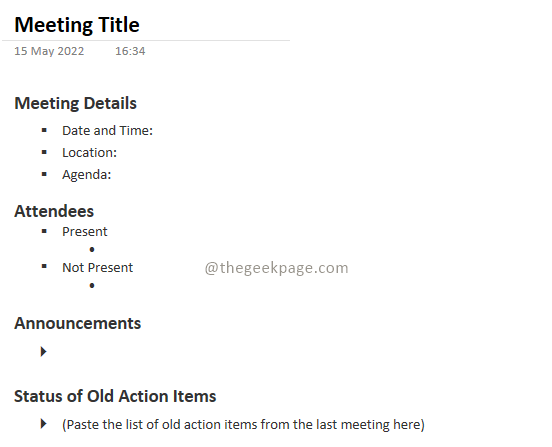The width and height of the screenshot is (552, 447).
Task: Click the square bullet beside Agenda
Action: pyautogui.click(x=44, y=174)
